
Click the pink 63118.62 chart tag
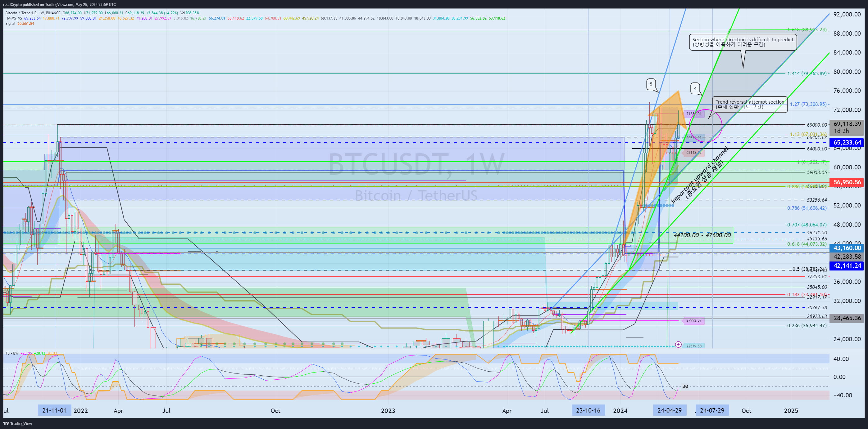pos(693,152)
